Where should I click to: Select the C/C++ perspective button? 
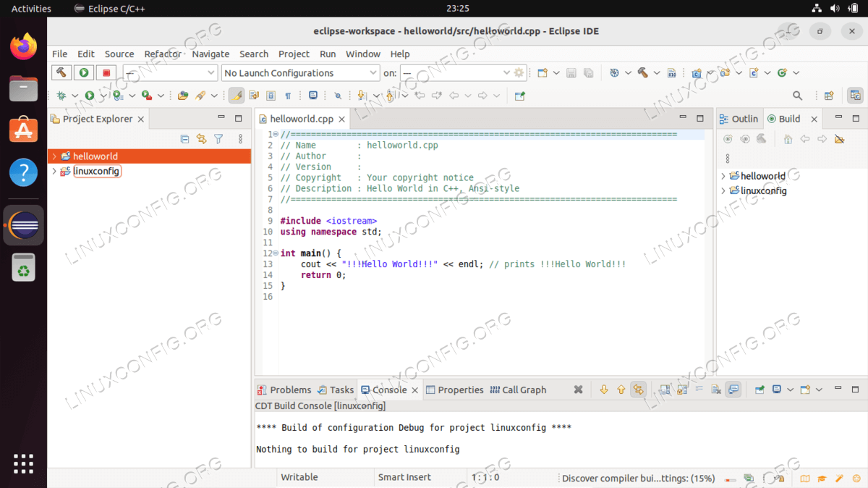[855, 96]
